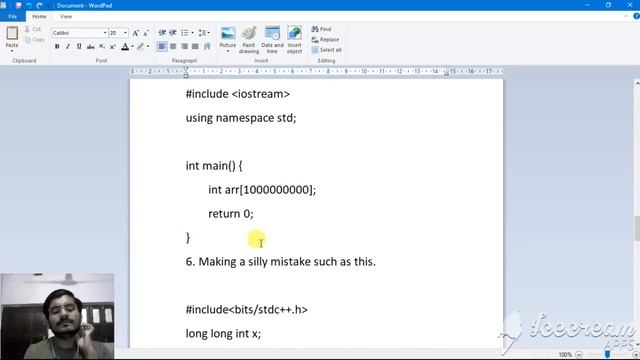This screenshot has width=640, height=360.
Task: Click the WordPad Help icon
Action: (x=636, y=16)
